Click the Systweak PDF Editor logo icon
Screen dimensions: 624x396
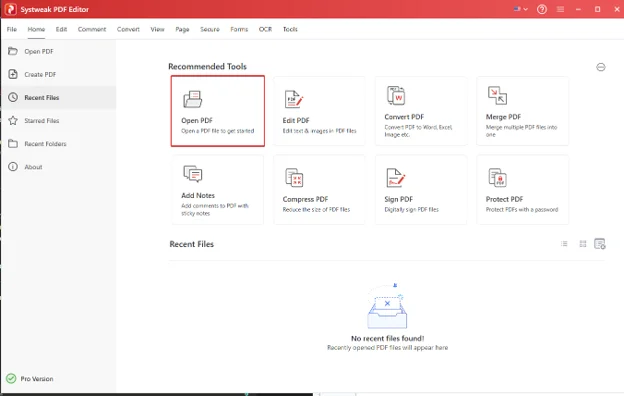(10, 9)
